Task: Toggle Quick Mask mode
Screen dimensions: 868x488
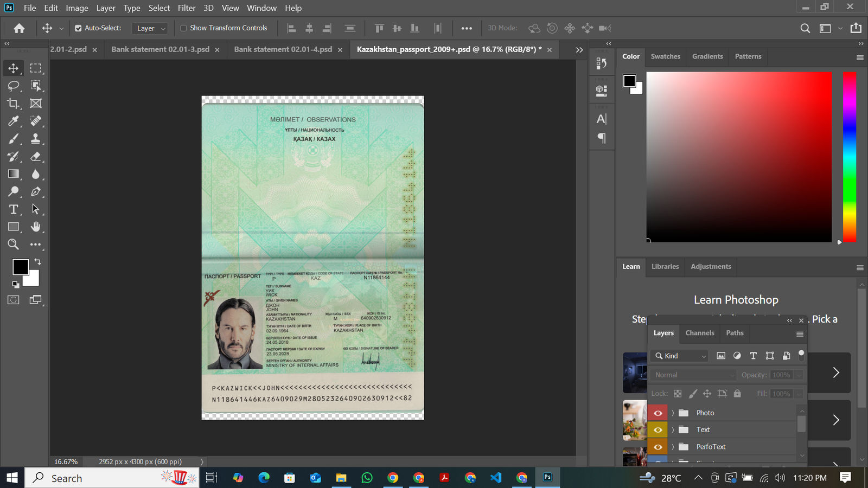Action: coord(13,300)
